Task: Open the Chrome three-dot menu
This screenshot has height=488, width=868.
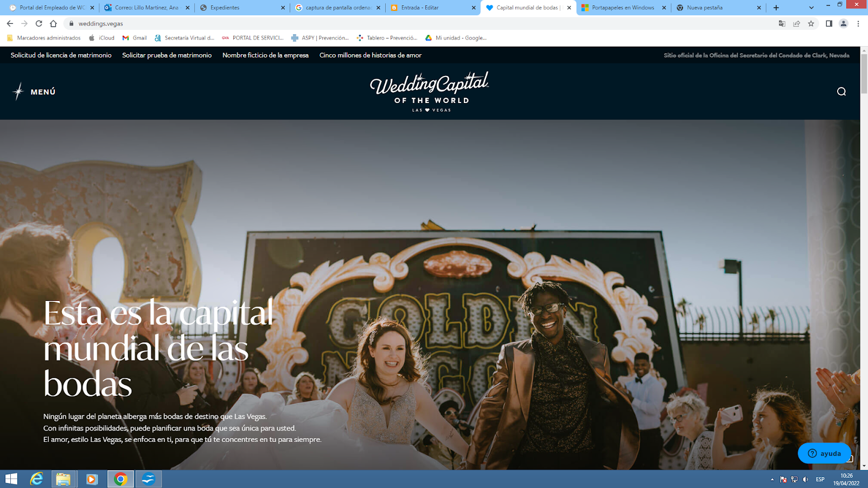Action: point(858,23)
